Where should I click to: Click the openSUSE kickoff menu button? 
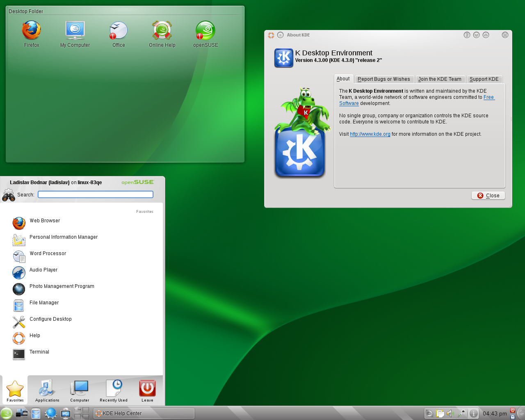[x=7, y=413]
